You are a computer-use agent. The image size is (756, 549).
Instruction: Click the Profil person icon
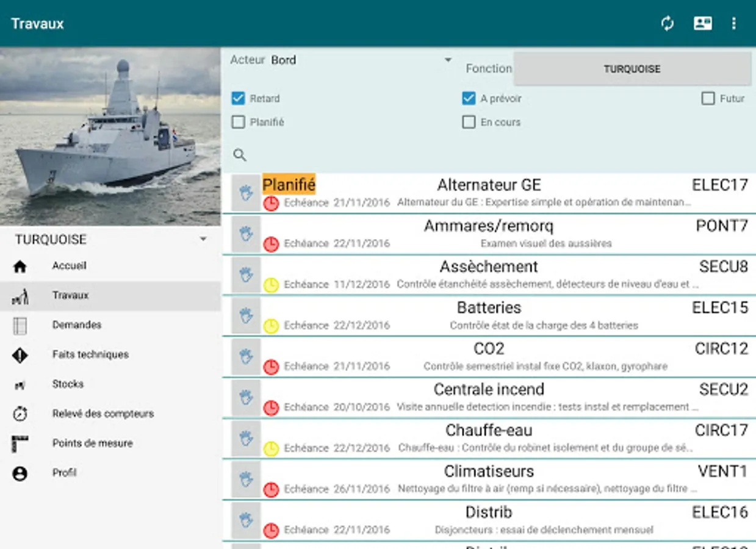(x=20, y=473)
